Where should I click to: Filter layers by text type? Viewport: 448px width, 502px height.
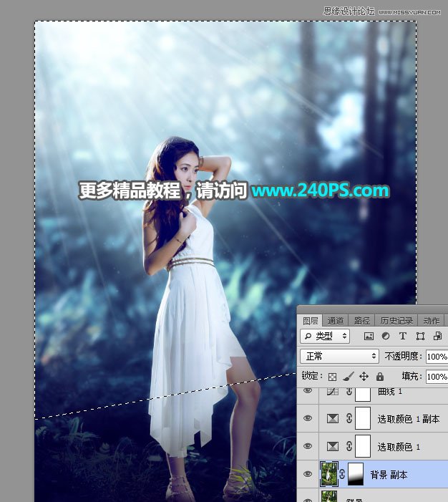tap(403, 336)
